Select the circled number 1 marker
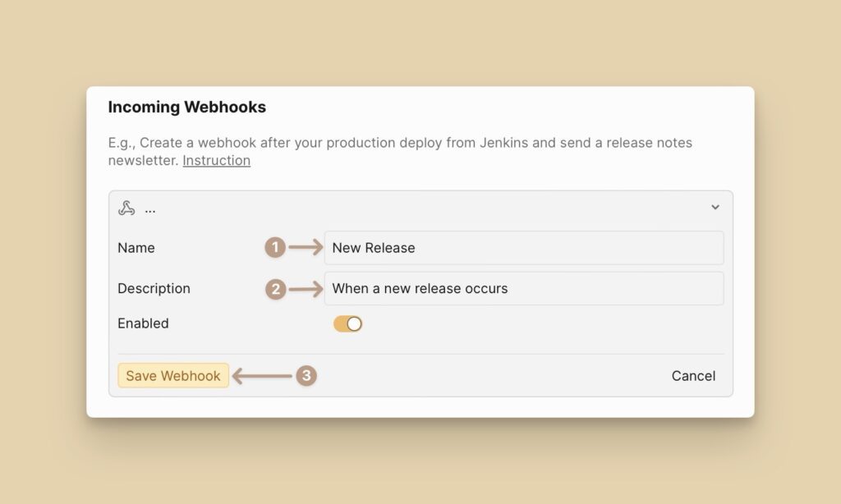The width and height of the screenshot is (841, 504). (276, 247)
